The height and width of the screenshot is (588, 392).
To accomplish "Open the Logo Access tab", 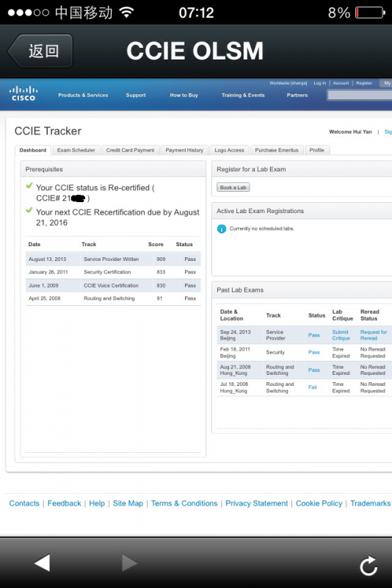I will pyautogui.click(x=229, y=150).
